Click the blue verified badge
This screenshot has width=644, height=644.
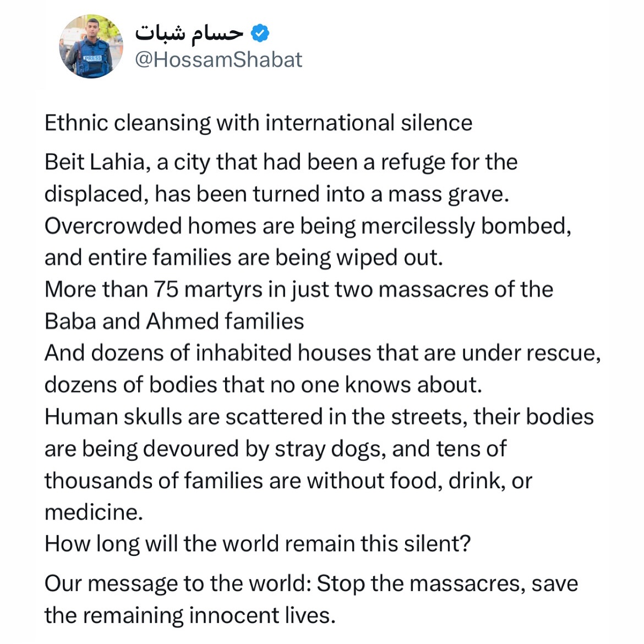tap(260, 34)
